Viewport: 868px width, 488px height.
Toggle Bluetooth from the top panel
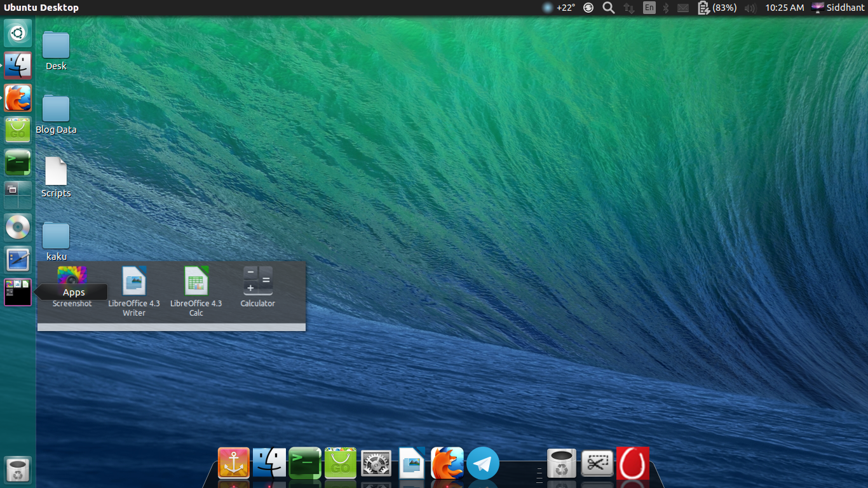(x=666, y=8)
